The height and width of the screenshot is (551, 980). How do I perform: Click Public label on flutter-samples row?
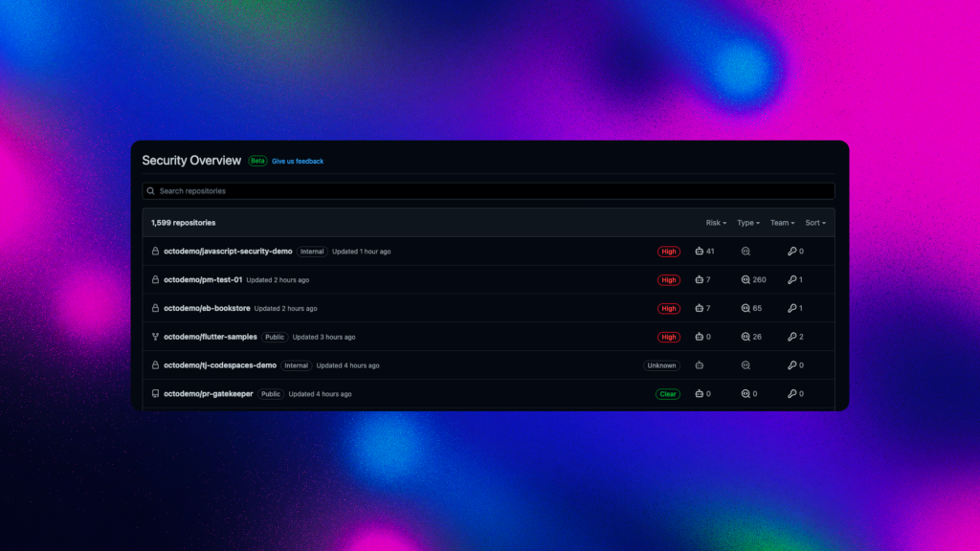tap(275, 337)
